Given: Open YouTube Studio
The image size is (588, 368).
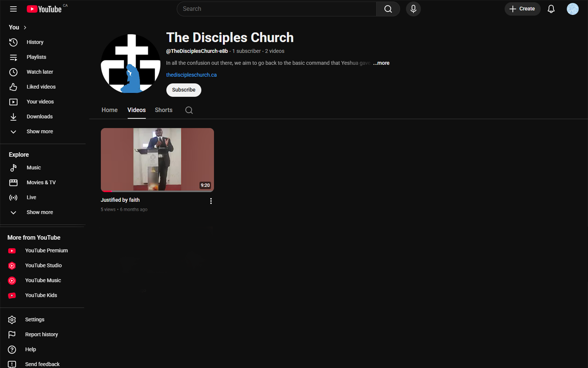Looking at the screenshot, I should click(43, 265).
